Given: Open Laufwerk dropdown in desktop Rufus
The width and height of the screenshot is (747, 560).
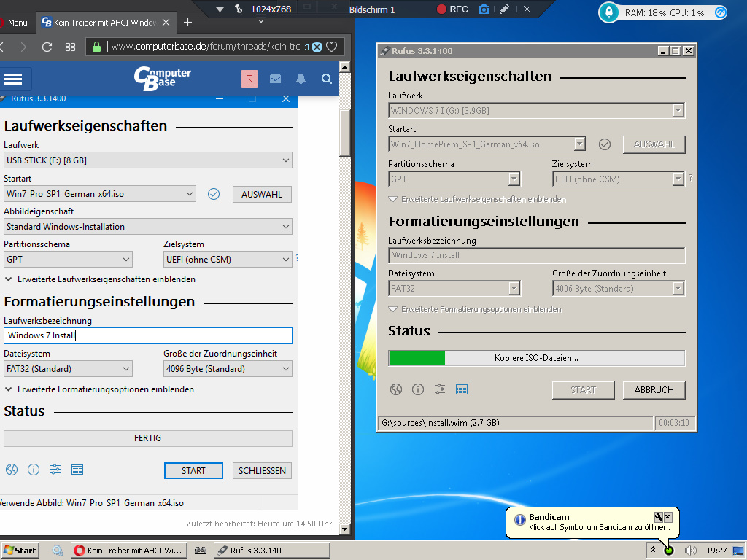Looking at the screenshot, I should (x=536, y=111).
